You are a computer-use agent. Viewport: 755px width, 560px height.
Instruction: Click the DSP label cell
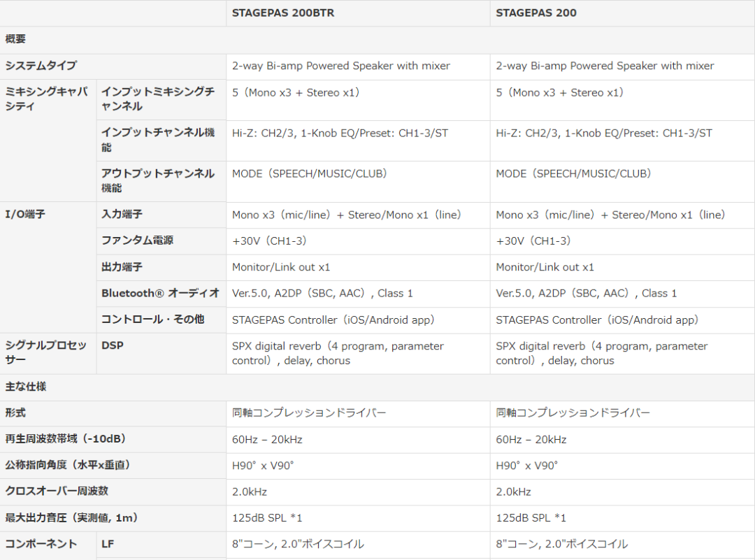point(161,354)
